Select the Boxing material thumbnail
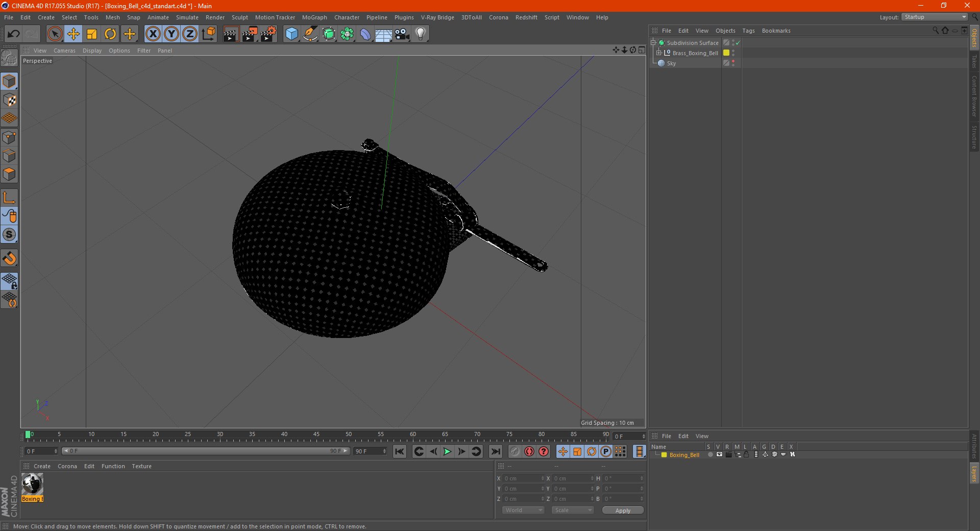 (x=32, y=484)
